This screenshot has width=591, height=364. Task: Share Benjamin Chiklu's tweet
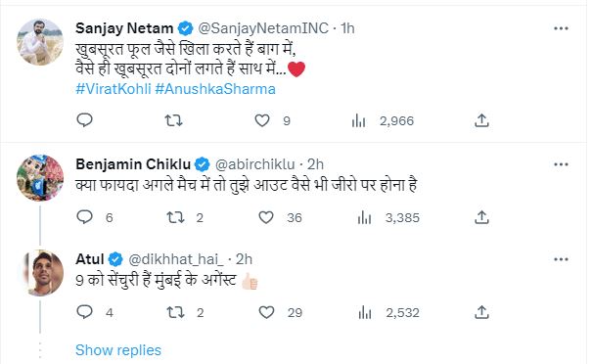[x=481, y=217]
